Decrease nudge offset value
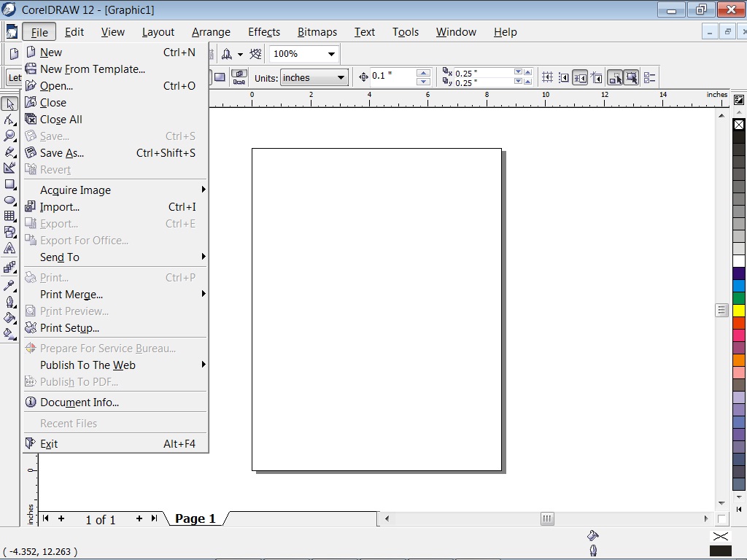The image size is (747, 560). 423,82
